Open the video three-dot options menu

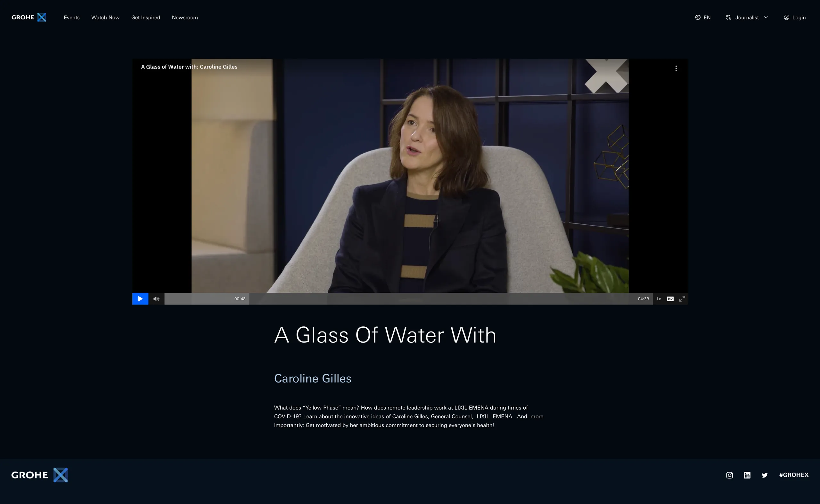676,68
